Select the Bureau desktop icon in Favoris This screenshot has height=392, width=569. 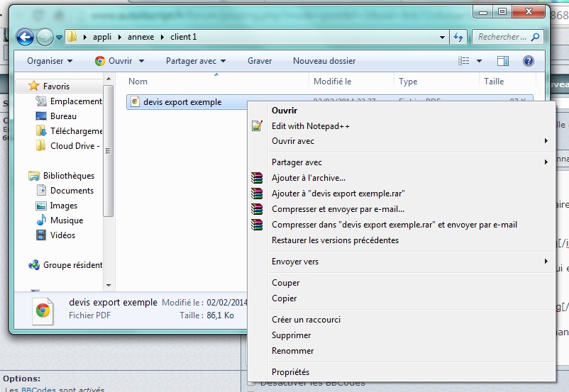pyautogui.click(x=40, y=116)
